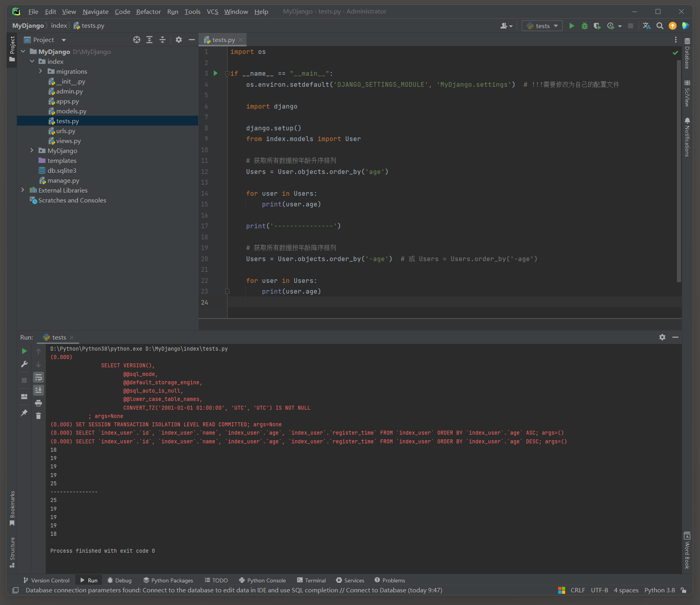The height and width of the screenshot is (605, 700).
Task: Open Search Everywhere magnifier icon
Action: tap(660, 26)
